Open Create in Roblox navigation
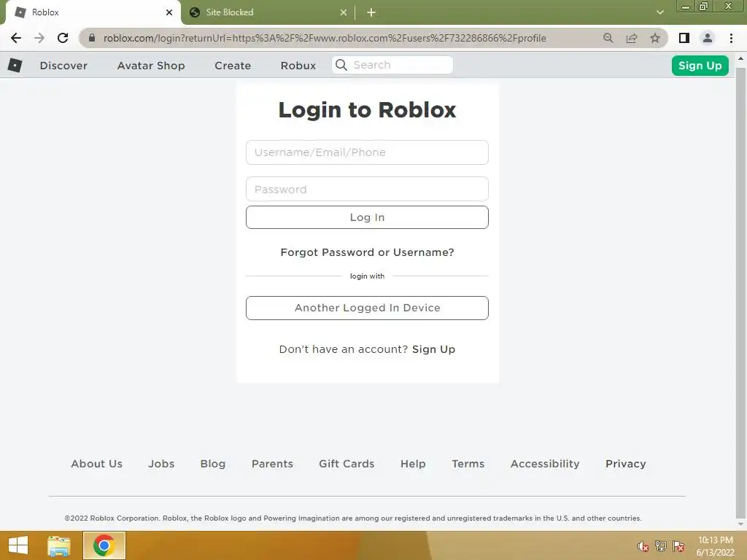Viewport: 747px width, 560px height. 233,66
